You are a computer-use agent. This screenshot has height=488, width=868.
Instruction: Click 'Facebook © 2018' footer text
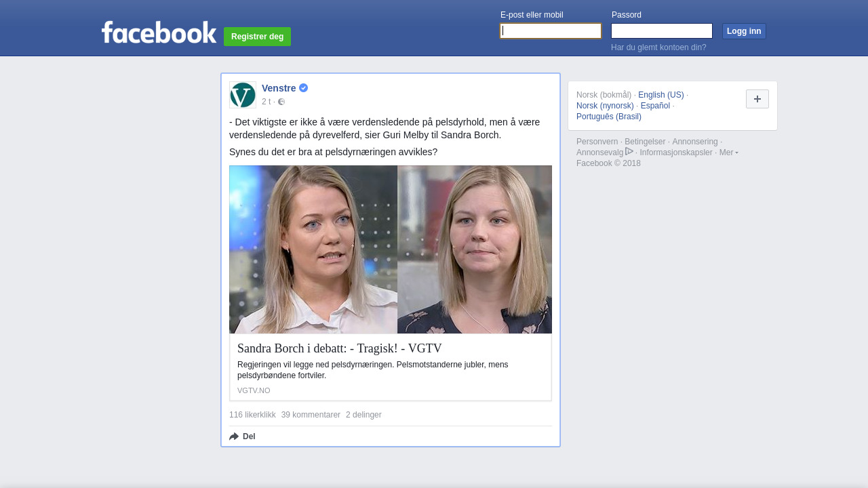[x=608, y=163]
